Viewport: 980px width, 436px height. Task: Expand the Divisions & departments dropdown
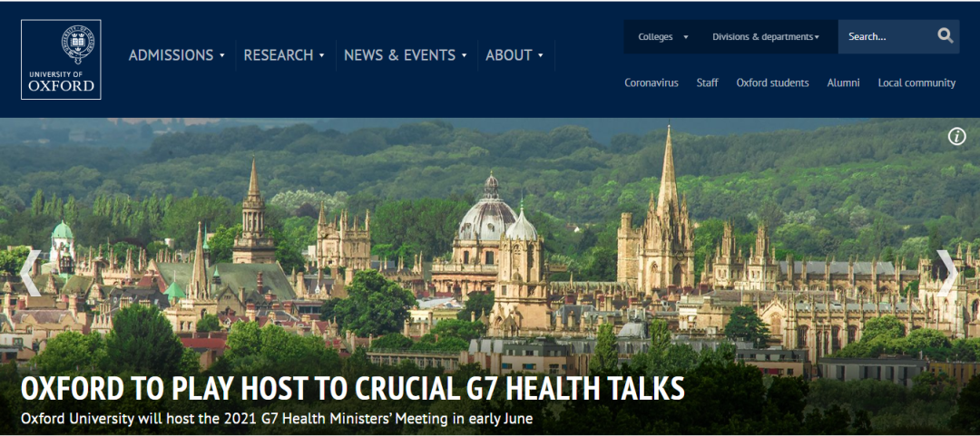766,37
